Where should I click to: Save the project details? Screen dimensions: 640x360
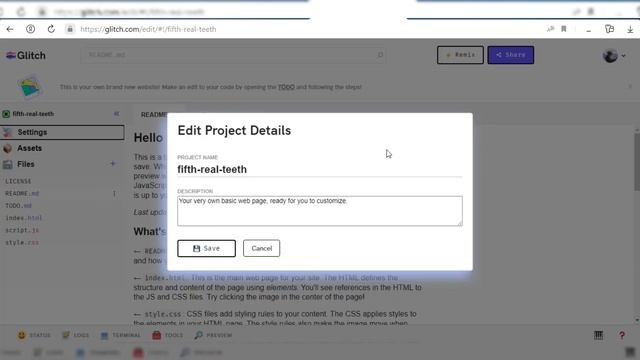point(206,248)
